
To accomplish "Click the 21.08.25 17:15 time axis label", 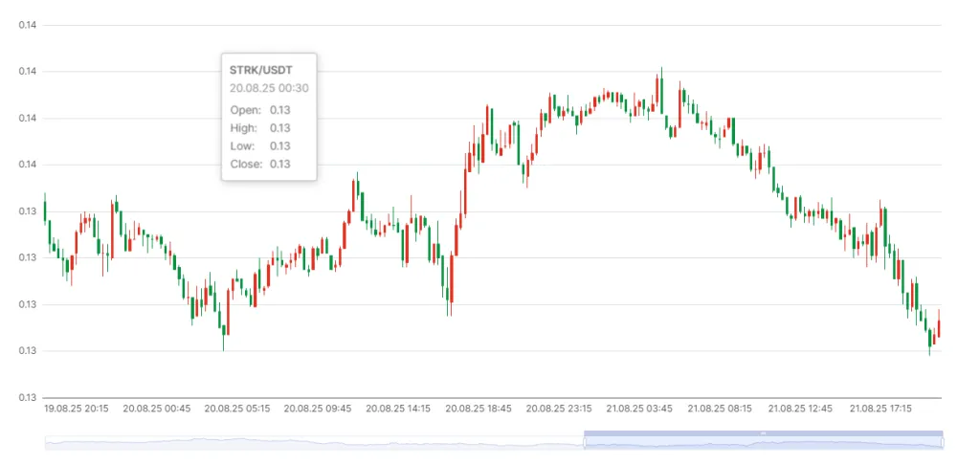I will coord(881,409).
